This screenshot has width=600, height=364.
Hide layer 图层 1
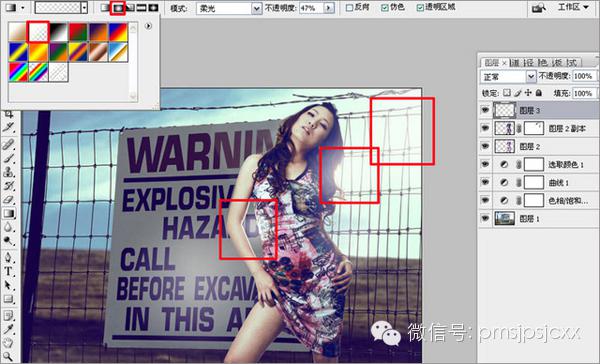(x=485, y=219)
